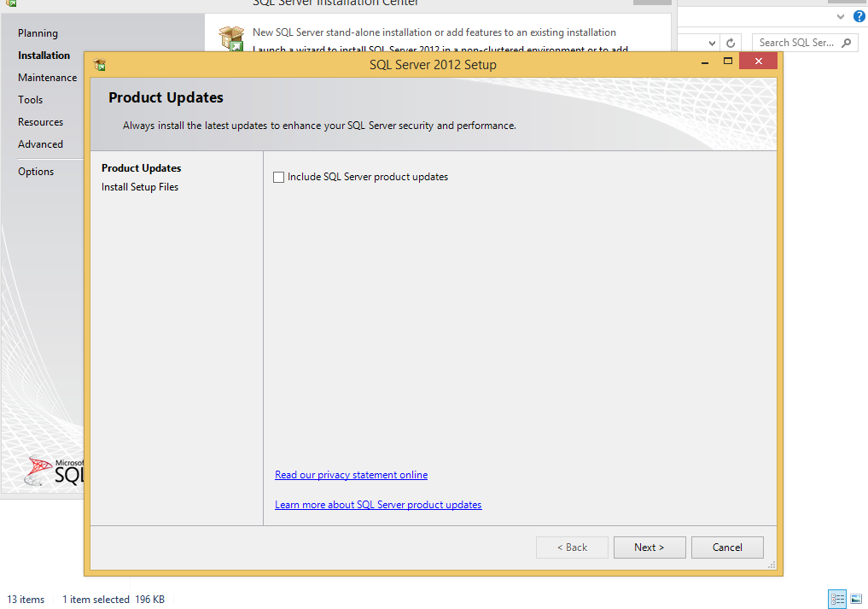Click the SQL Server 2012 Setup title icon

100,65
